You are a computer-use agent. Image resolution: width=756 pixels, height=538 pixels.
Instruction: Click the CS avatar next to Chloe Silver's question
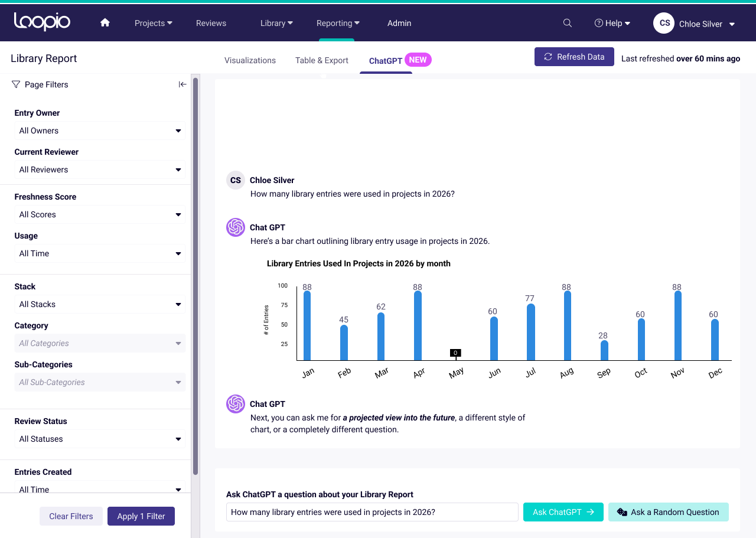(x=236, y=180)
